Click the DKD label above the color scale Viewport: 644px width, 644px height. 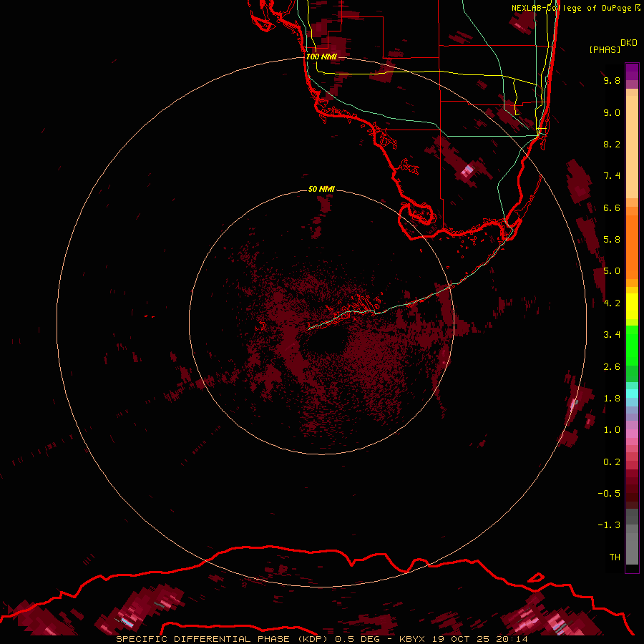click(628, 43)
